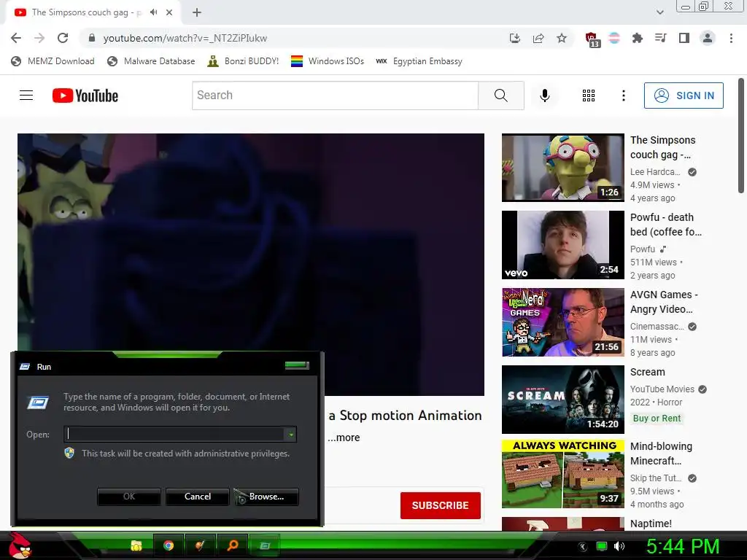This screenshot has width=747, height=560.
Task: Click Browse... in the Run dialog
Action: (x=266, y=497)
